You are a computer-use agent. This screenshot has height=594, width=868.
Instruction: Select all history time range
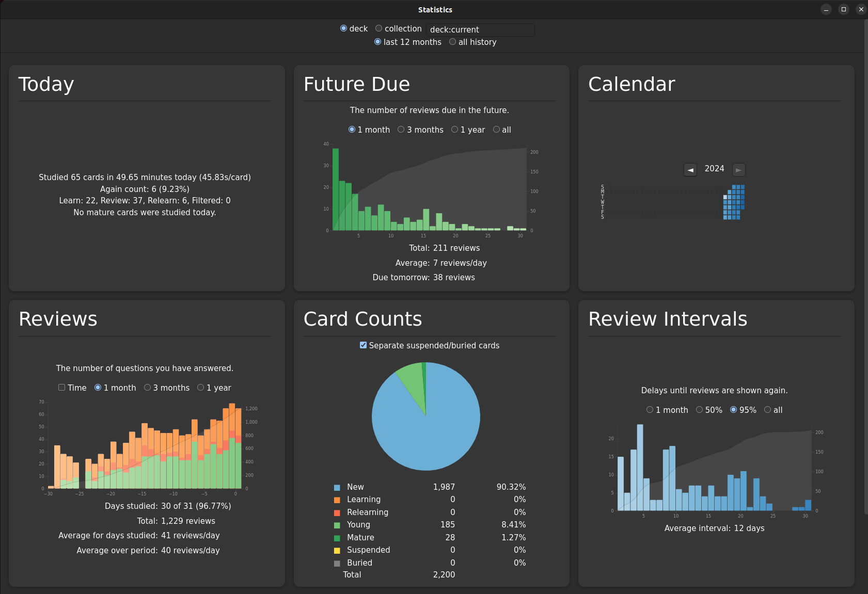pos(452,42)
